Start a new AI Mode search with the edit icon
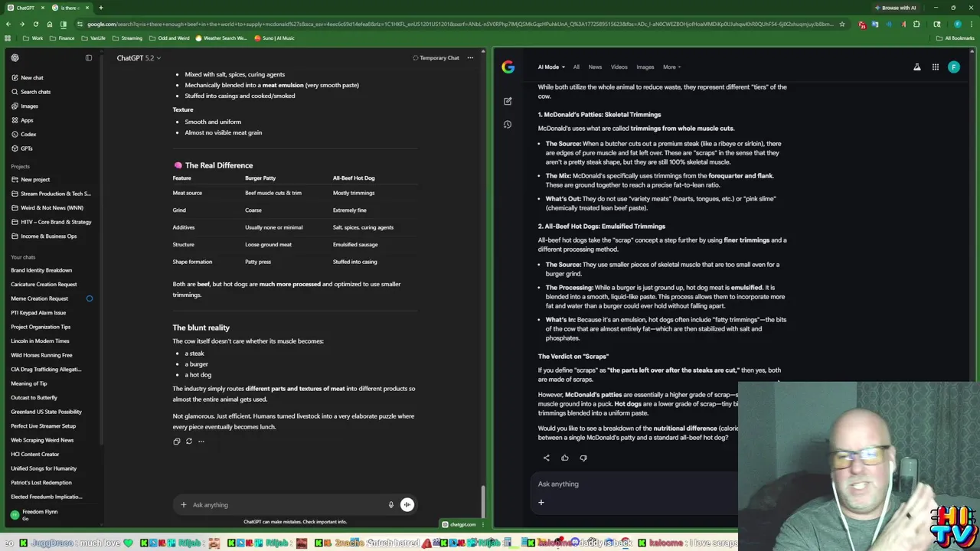 click(508, 101)
